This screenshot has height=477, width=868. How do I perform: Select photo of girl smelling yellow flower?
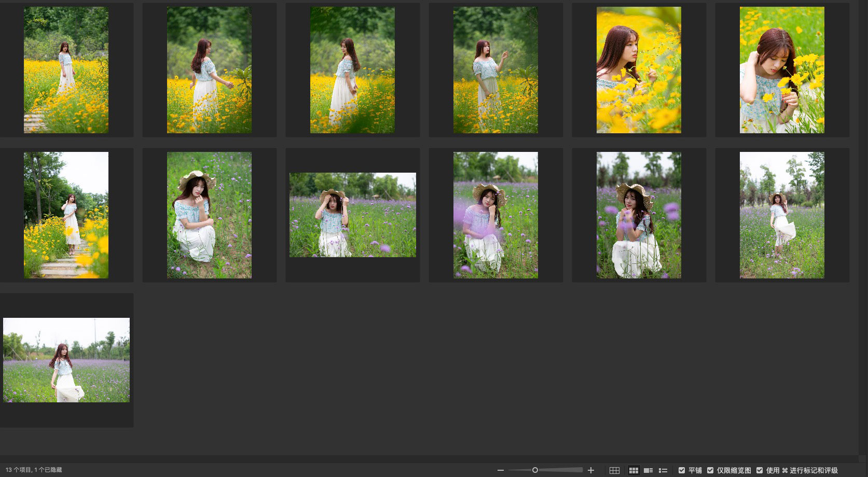[781, 70]
